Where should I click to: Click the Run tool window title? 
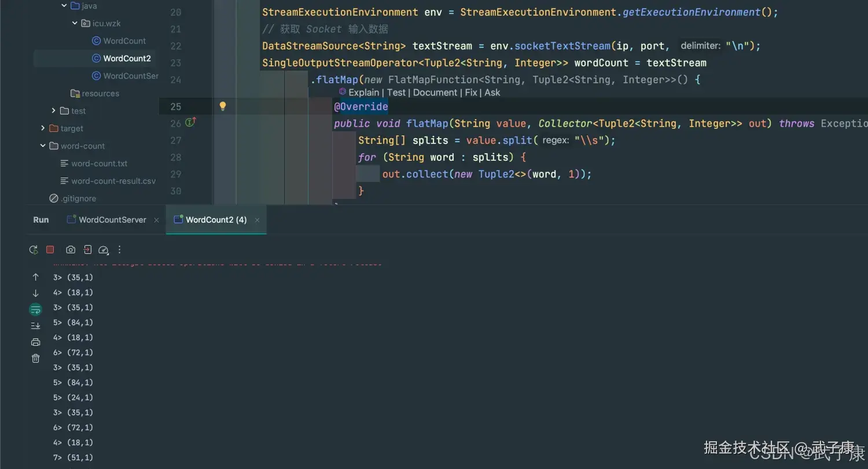coord(41,220)
